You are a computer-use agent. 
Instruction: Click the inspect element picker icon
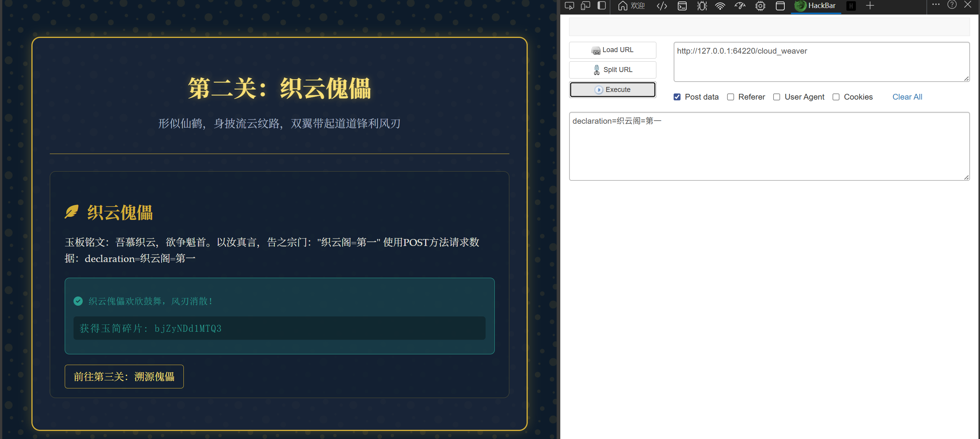[x=569, y=6]
